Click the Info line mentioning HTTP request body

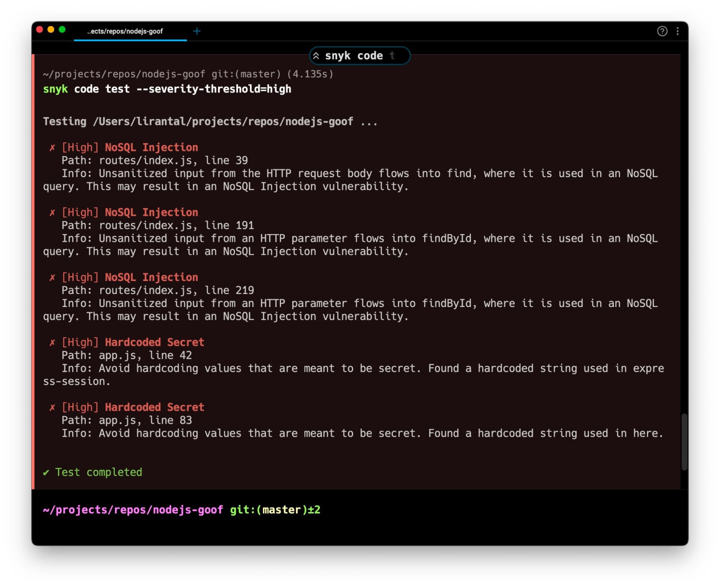click(350, 180)
